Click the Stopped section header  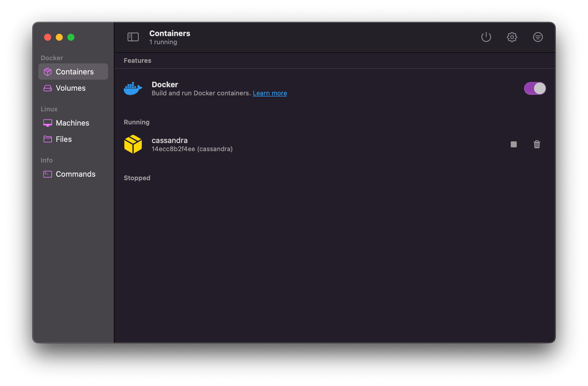pos(137,178)
